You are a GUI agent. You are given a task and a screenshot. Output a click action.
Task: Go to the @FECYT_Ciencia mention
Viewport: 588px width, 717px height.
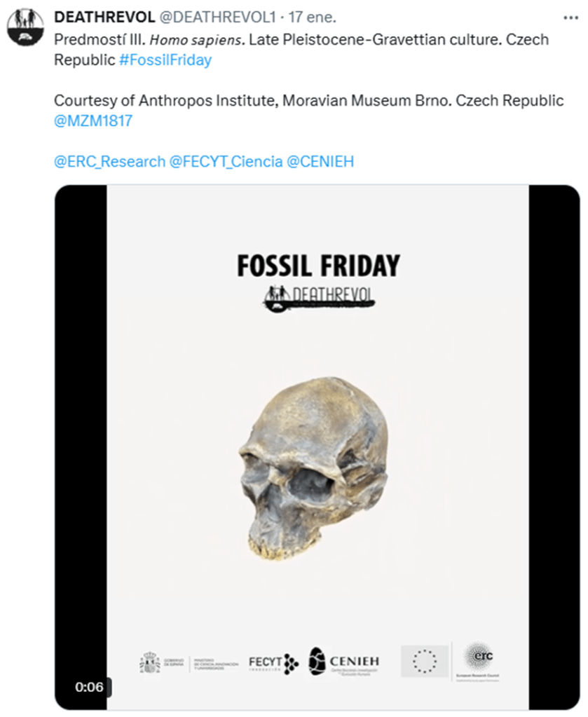(x=226, y=162)
